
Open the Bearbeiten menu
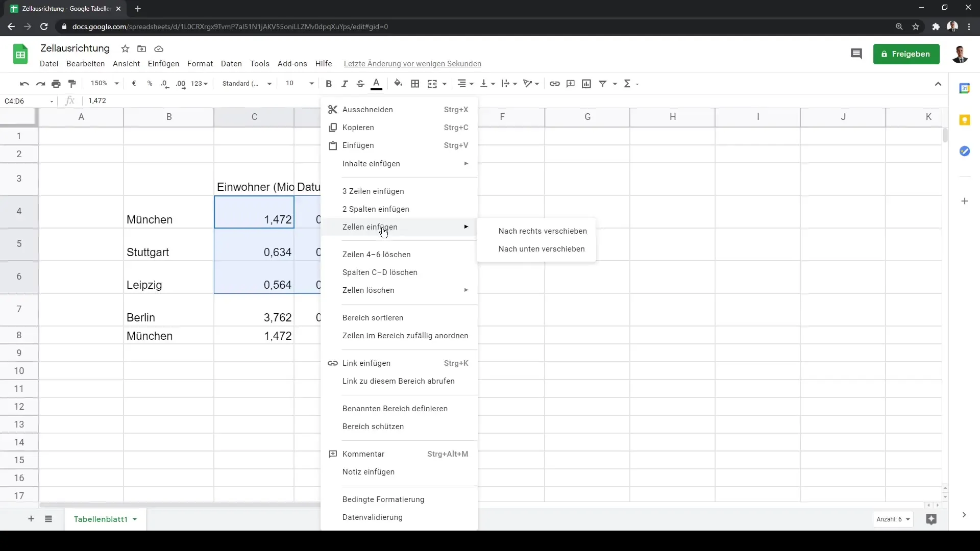[x=85, y=64]
